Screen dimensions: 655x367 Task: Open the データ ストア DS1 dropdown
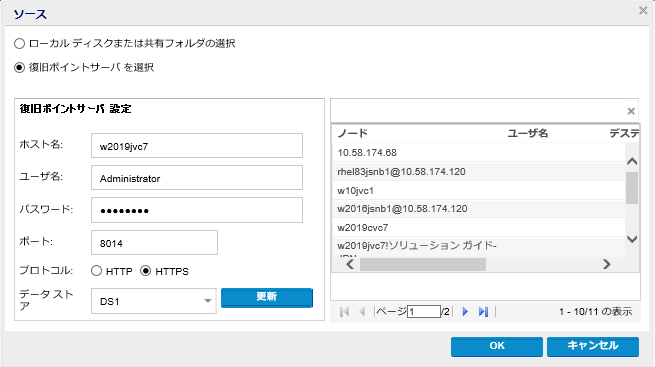(x=154, y=301)
